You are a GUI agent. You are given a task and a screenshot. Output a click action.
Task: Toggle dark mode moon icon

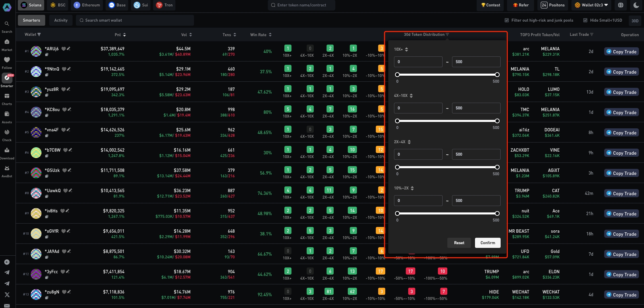[x=636, y=5]
